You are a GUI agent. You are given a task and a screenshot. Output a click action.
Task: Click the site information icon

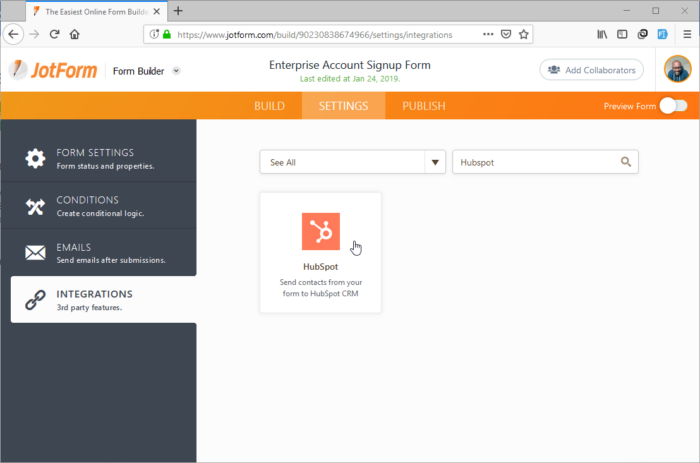pyautogui.click(x=154, y=34)
